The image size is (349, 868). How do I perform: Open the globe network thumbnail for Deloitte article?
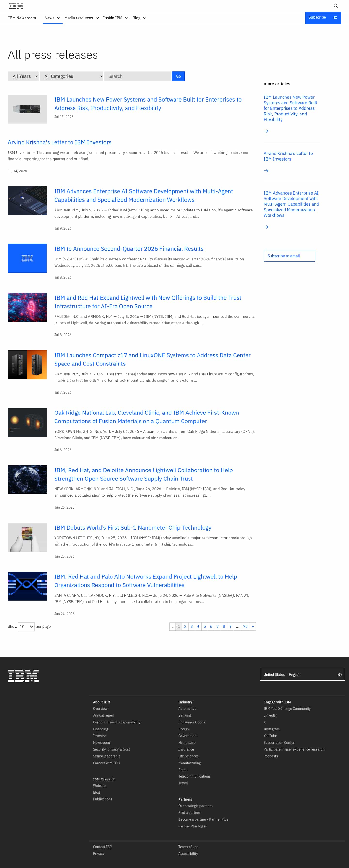pyautogui.click(x=27, y=479)
